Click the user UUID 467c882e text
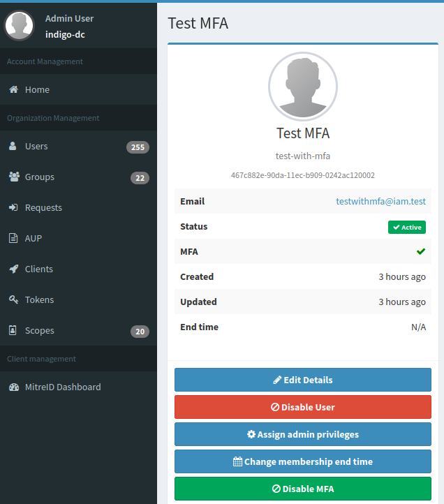444x504 pixels. point(303,175)
